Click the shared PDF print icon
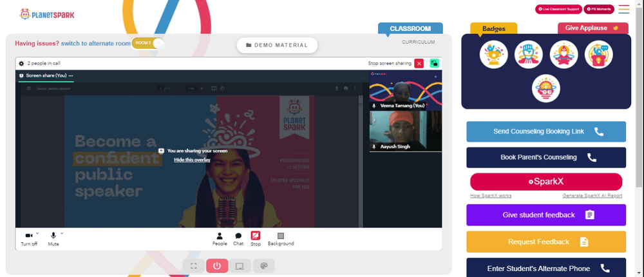Image resolution: width=644 pixels, height=277 pixels. [346, 88]
